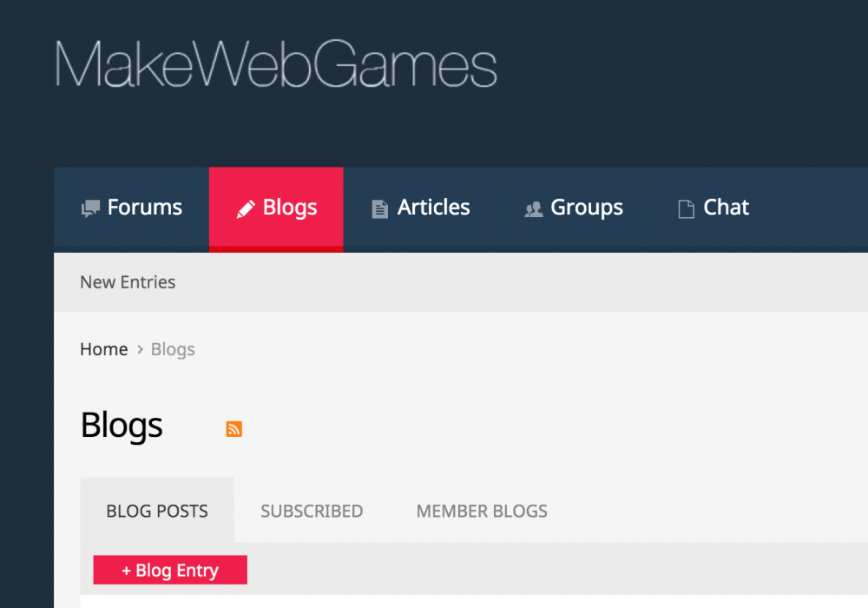Screen dimensions: 868x608
Task: Click the grey Blogs breadcrumb item
Action: point(173,349)
